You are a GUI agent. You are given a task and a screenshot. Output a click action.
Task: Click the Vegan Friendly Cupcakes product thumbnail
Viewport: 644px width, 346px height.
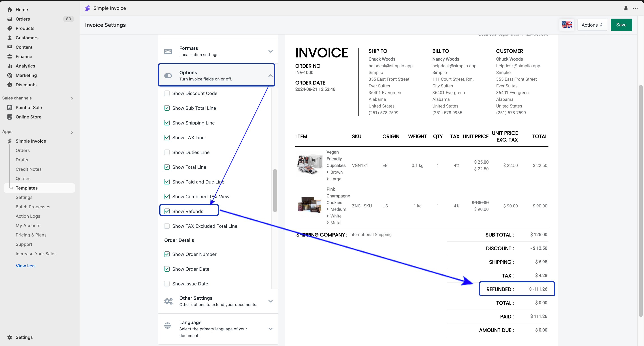[x=309, y=165]
